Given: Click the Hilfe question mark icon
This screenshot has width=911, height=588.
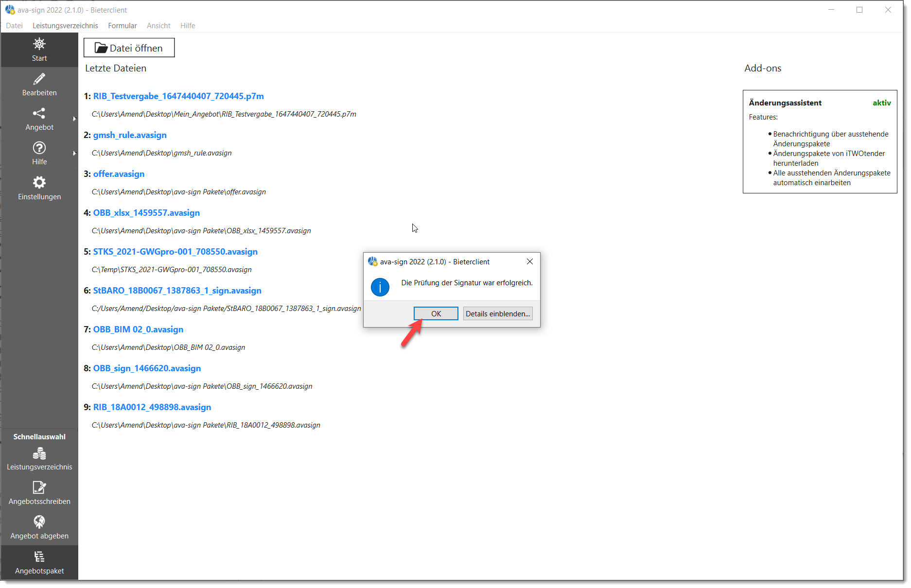Looking at the screenshot, I should pyautogui.click(x=39, y=148).
